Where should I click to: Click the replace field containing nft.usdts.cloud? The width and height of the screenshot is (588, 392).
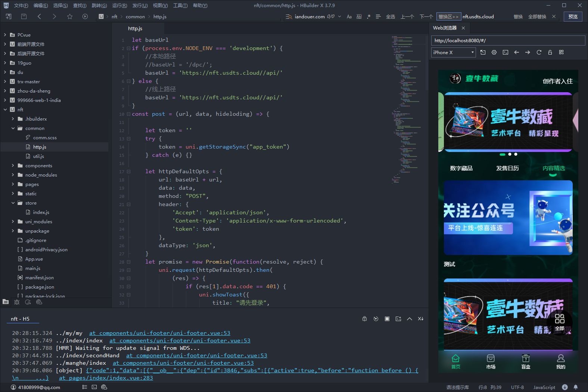click(486, 16)
